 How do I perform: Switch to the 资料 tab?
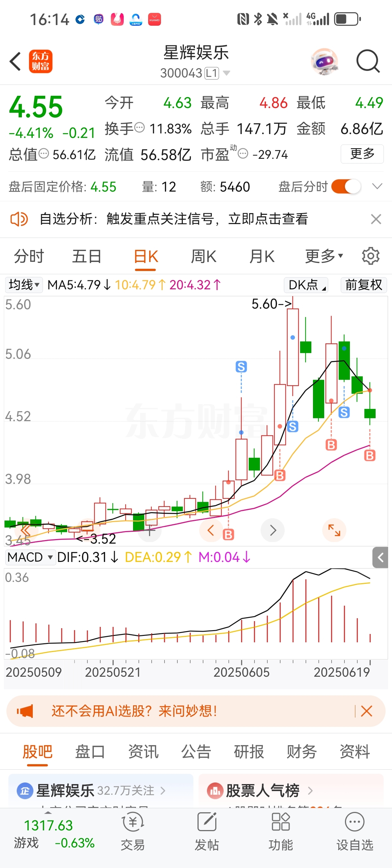pyautogui.click(x=355, y=752)
